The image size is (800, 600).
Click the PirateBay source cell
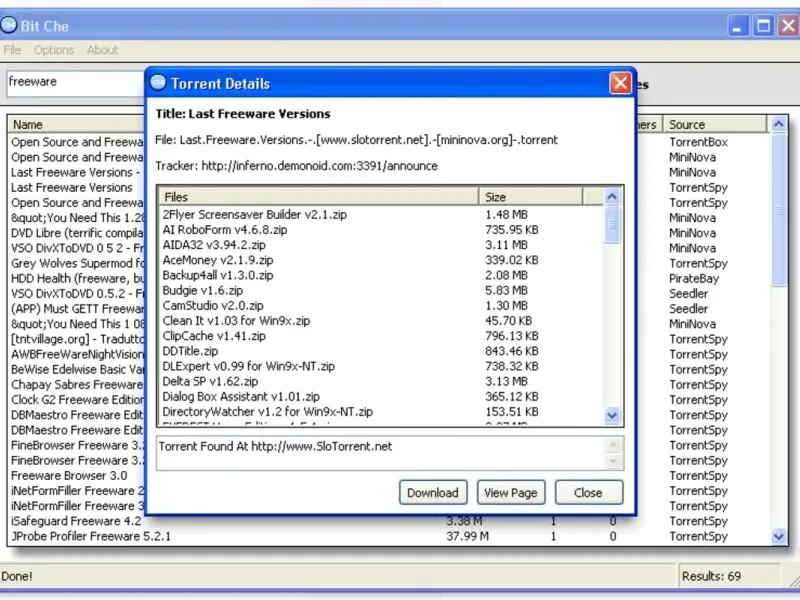pyautogui.click(x=694, y=279)
